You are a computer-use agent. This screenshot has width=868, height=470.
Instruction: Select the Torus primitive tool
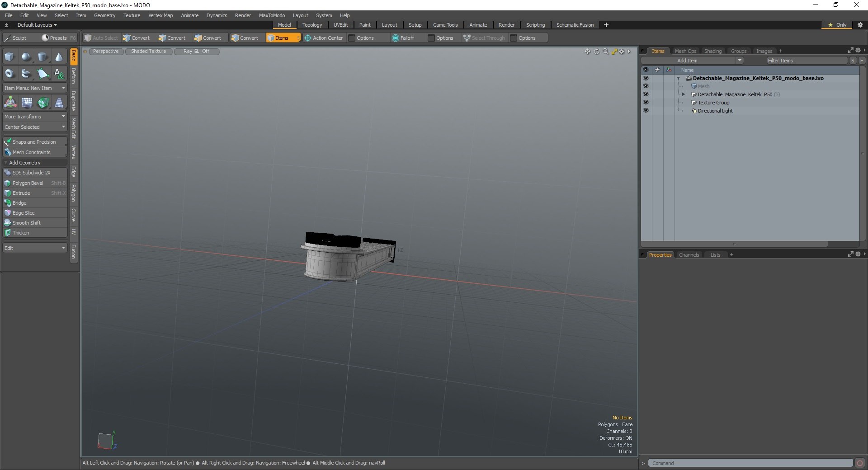click(x=9, y=74)
